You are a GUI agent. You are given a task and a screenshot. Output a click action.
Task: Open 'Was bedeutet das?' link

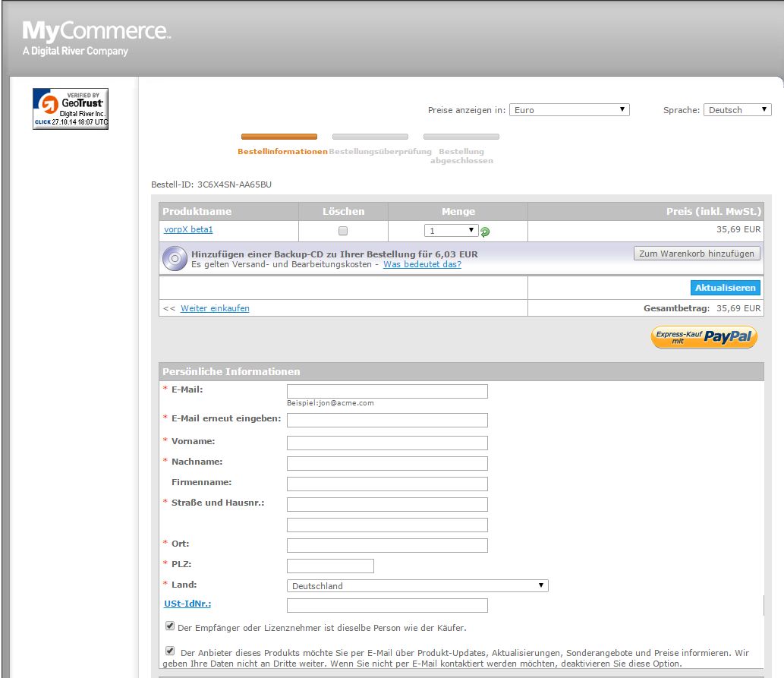[422, 264]
